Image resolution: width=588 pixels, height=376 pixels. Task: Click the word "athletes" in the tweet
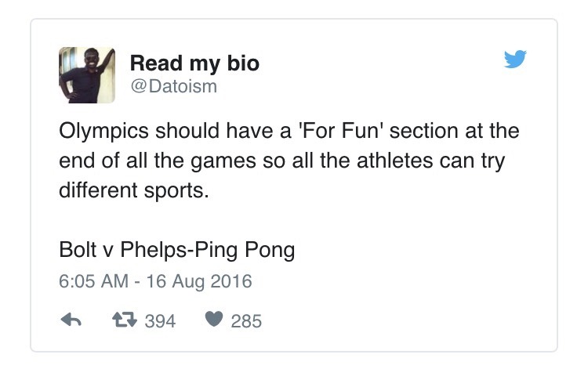click(x=386, y=161)
